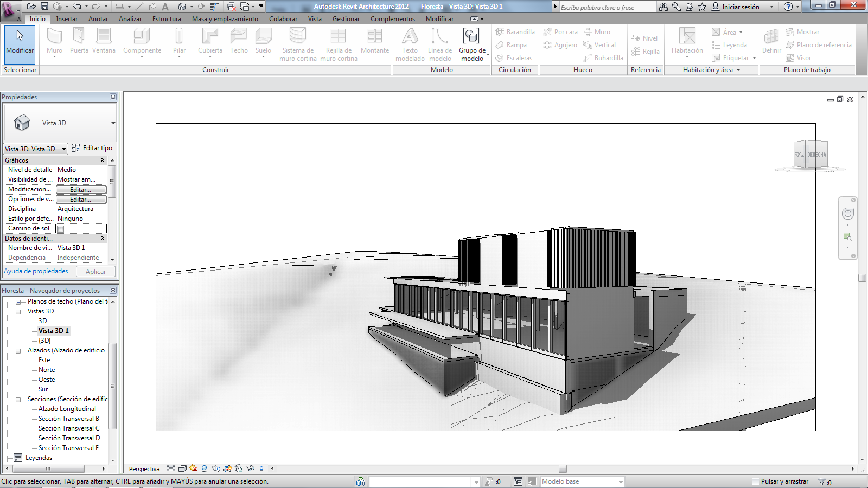868x488 pixels.
Task: Open the Modelo base dropdown in status bar
Action: point(621,481)
